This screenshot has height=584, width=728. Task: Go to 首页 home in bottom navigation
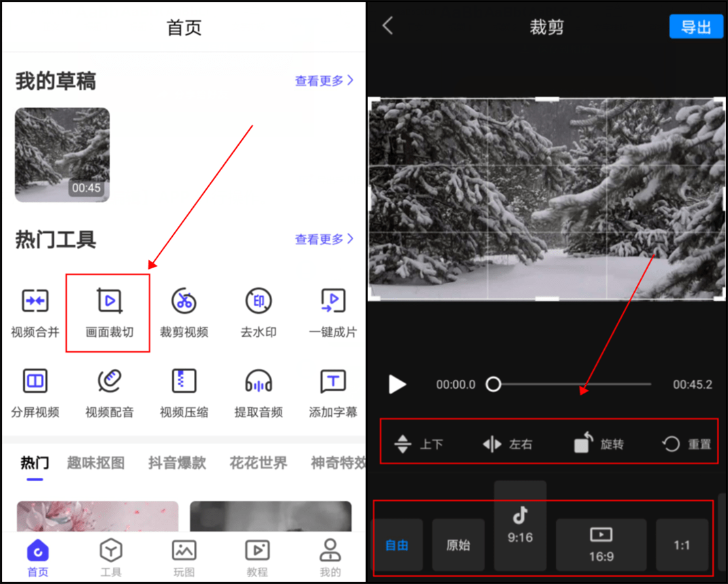(38, 558)
